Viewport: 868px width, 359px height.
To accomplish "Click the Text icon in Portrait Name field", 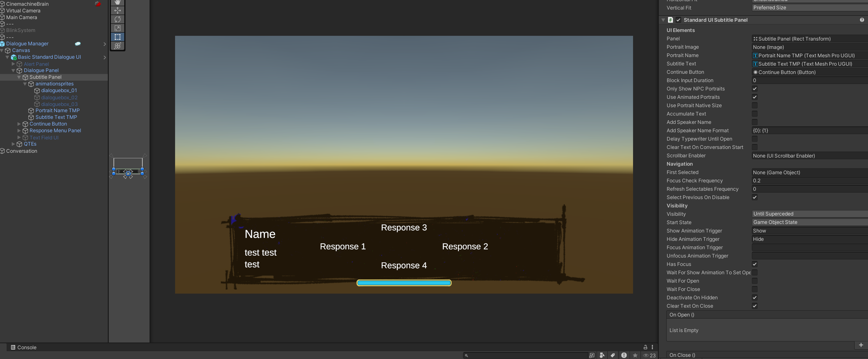I will click(x=755, y=56).
